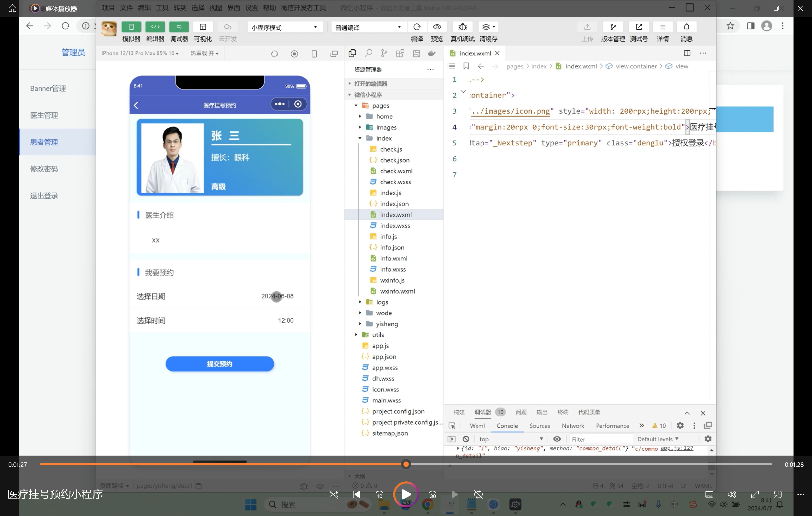Click the 测试号 test account icon
This screenshot has height=516, width=812.
[639, 27]
